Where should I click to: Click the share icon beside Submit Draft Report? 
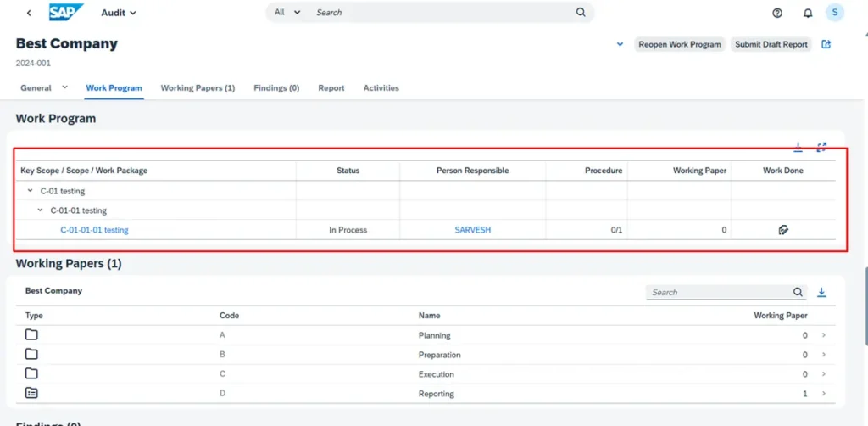coord(826,44)
